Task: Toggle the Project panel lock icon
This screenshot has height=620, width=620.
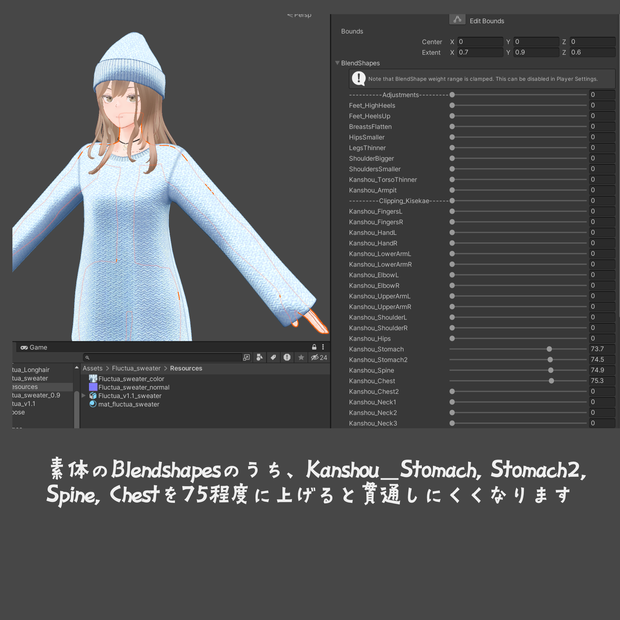Action: pyautogui.click(x=314, y=347)
